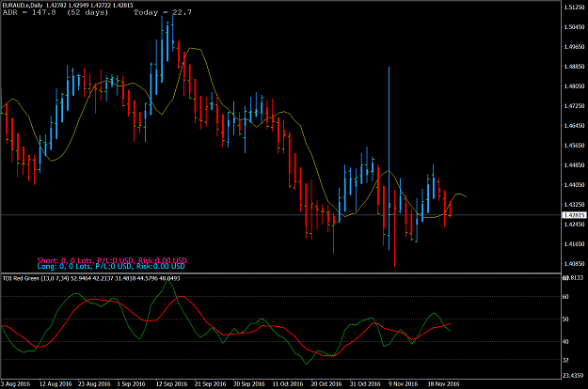Select the 1 Sep 2016 date label
Viewport: 588px width, 389px height.
click(132, 383)
